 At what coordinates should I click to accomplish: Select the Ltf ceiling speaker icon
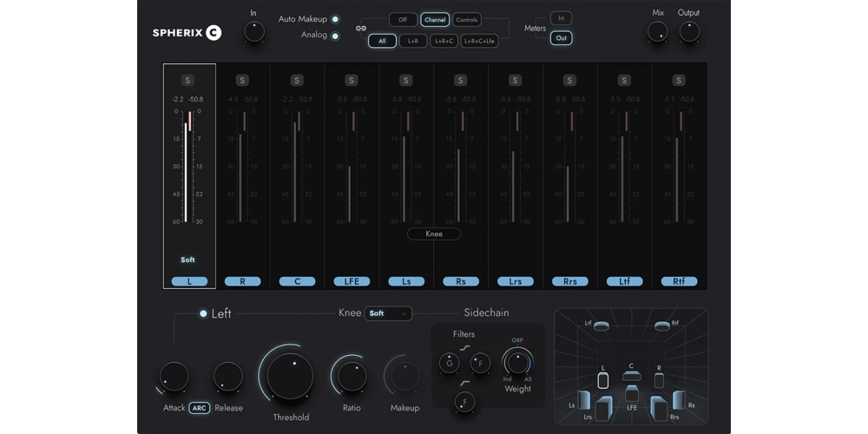[x=602, y=326]
